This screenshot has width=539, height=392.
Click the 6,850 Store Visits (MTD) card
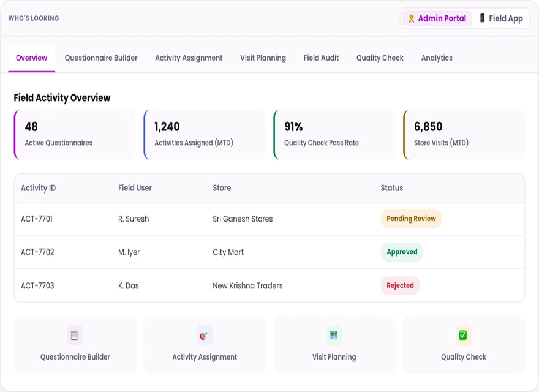[x=464, y=135]
